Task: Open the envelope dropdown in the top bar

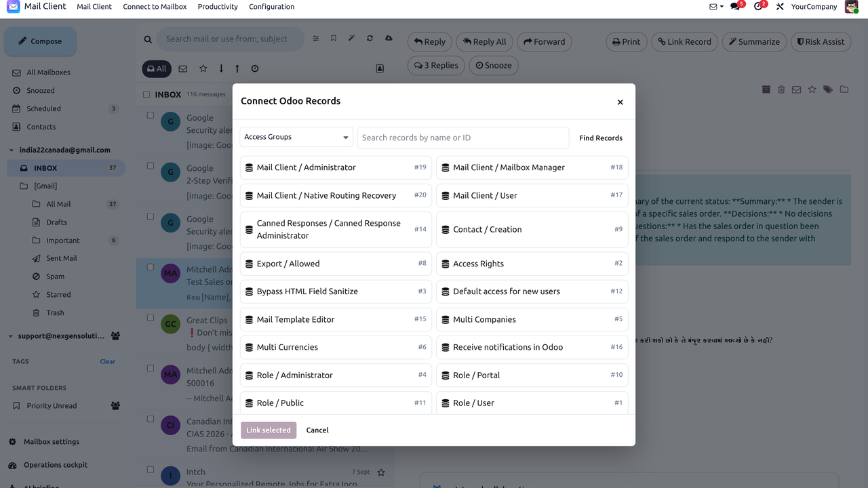Action: (716, 7)
